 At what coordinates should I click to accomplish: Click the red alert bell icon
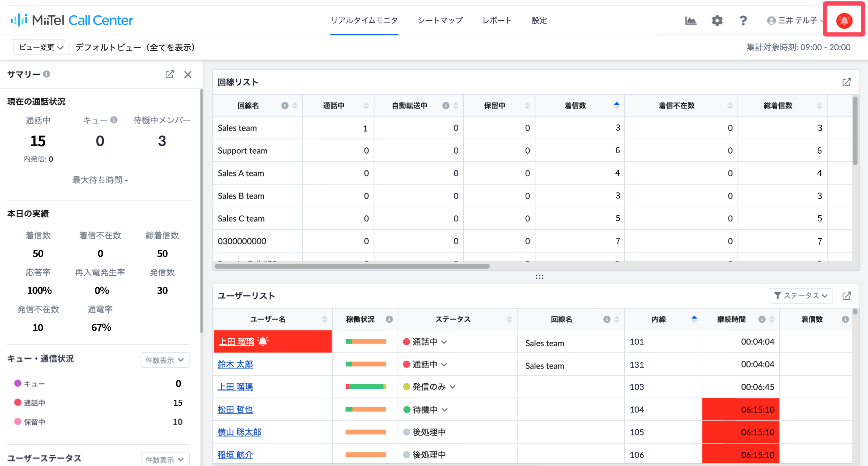(x=844, y=20)
